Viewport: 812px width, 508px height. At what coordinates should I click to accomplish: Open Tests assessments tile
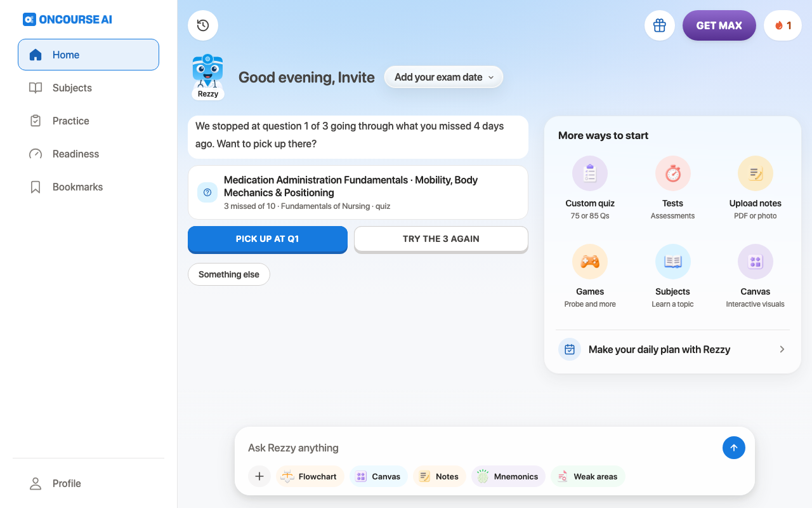point(672,189)
